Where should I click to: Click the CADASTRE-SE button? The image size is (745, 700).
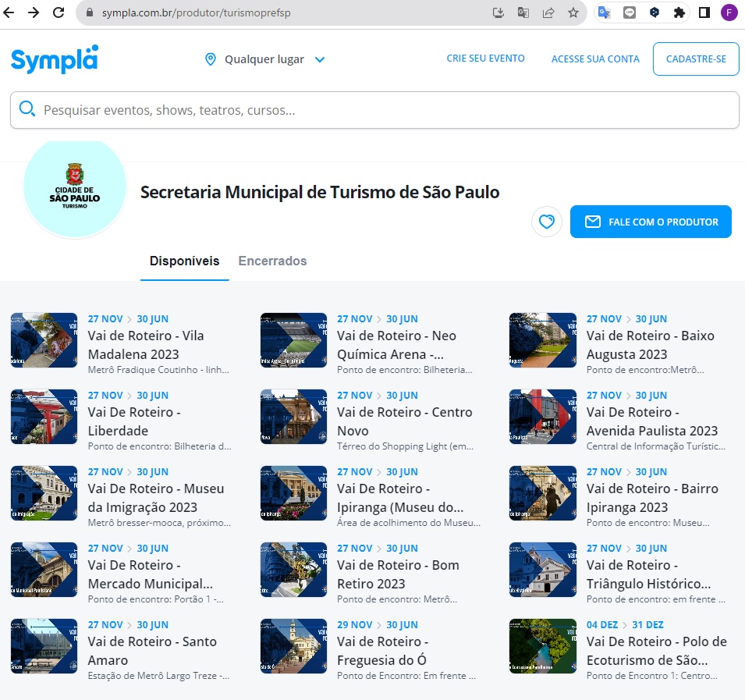click(696, 59)
